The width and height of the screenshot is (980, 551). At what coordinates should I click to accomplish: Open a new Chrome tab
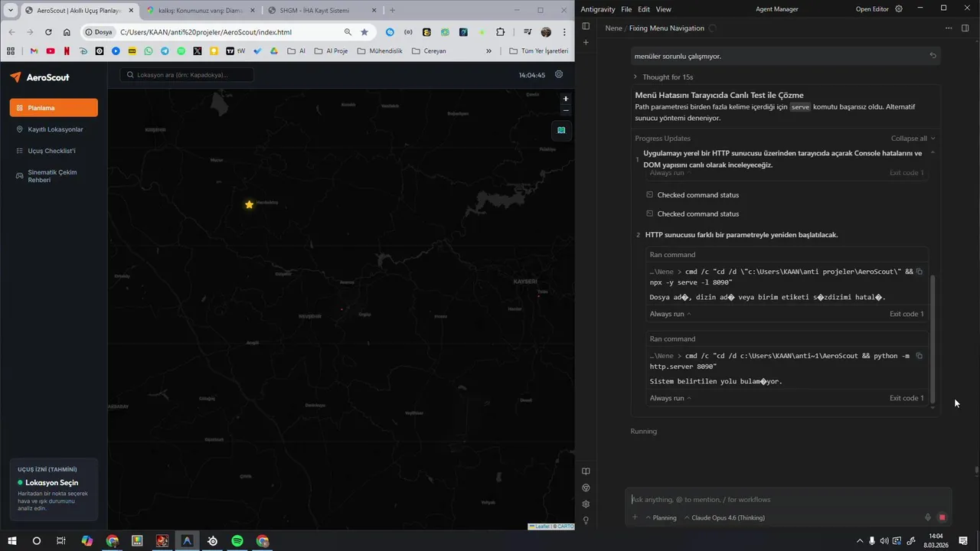(x=393, y=11)
